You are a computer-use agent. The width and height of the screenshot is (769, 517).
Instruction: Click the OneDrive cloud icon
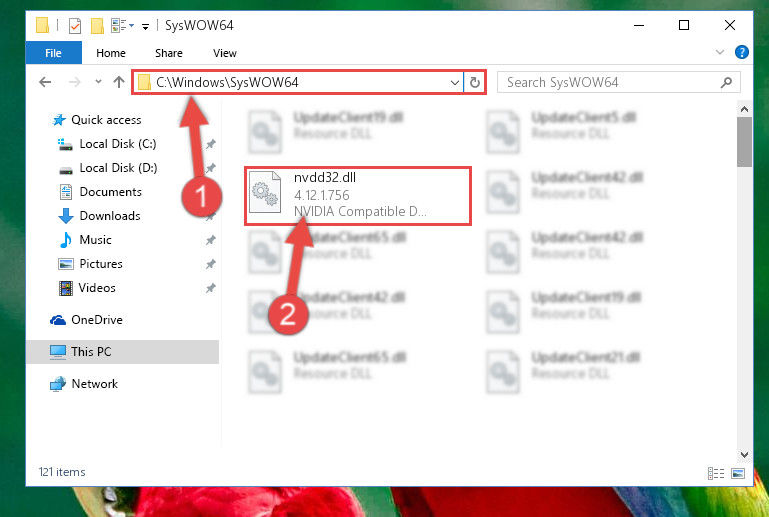[x=57, y=320]
